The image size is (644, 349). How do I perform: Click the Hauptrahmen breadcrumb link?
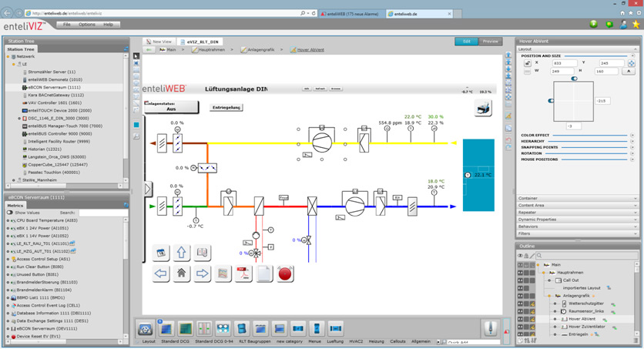click(x=212, y=49)
